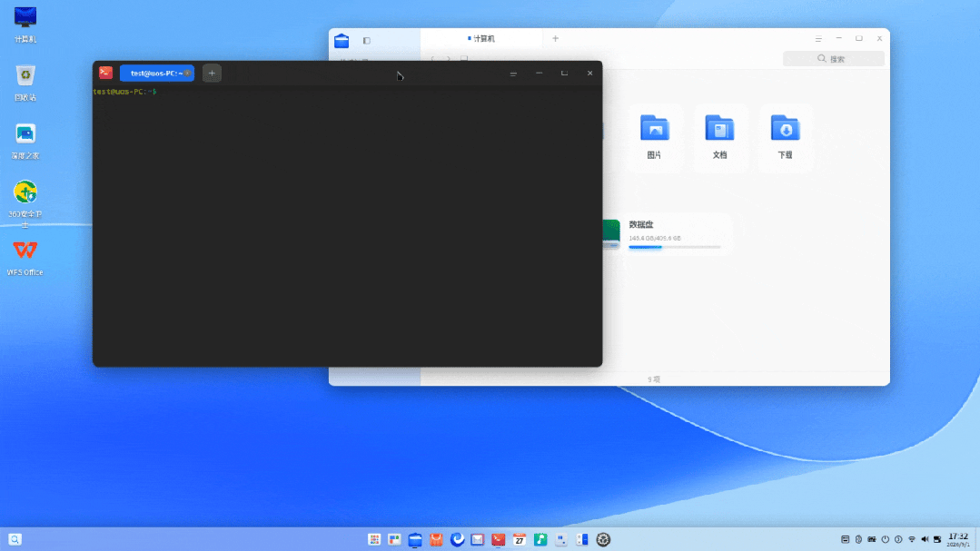
Task: Open the Control Center gear in the dock
Action: pyautogui.click(x=603, y=540)
